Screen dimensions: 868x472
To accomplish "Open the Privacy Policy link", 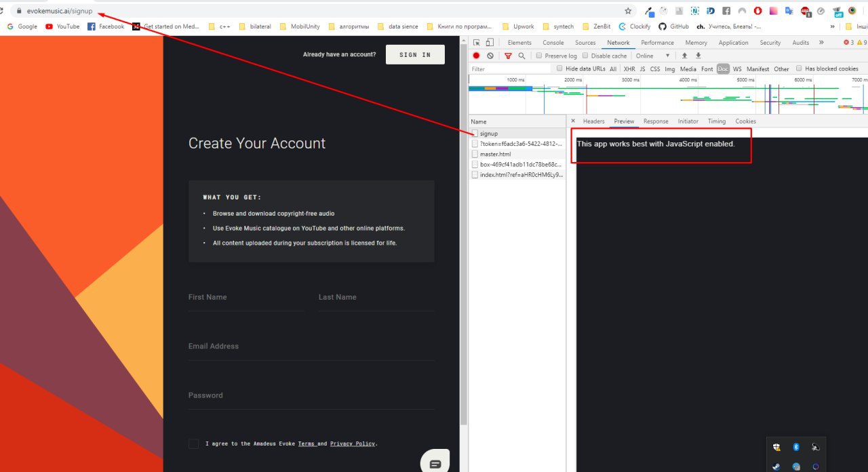I will 353,444.
